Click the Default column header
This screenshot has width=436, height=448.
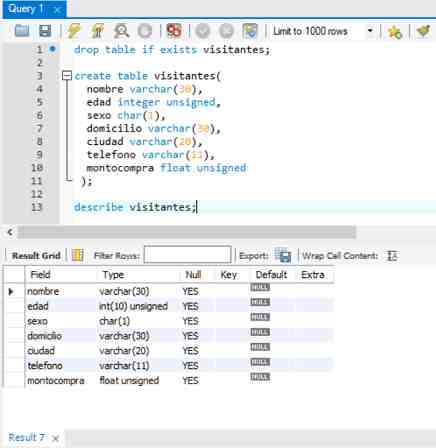pos(271,275)
